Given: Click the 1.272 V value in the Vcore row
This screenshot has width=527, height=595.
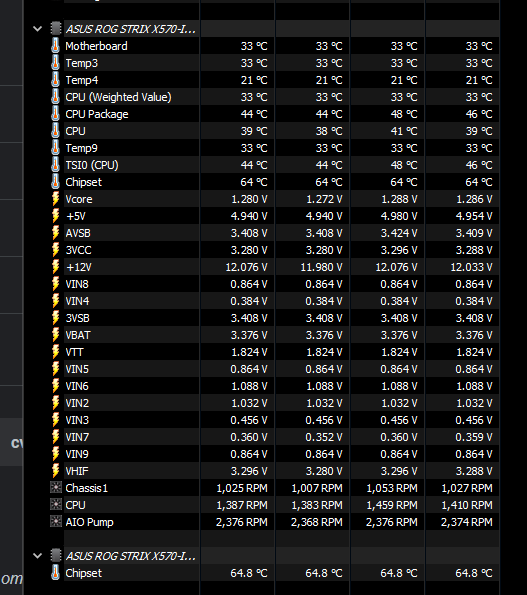Looking at the screenshot, I should pyautogui.click(x=324, y=199).
